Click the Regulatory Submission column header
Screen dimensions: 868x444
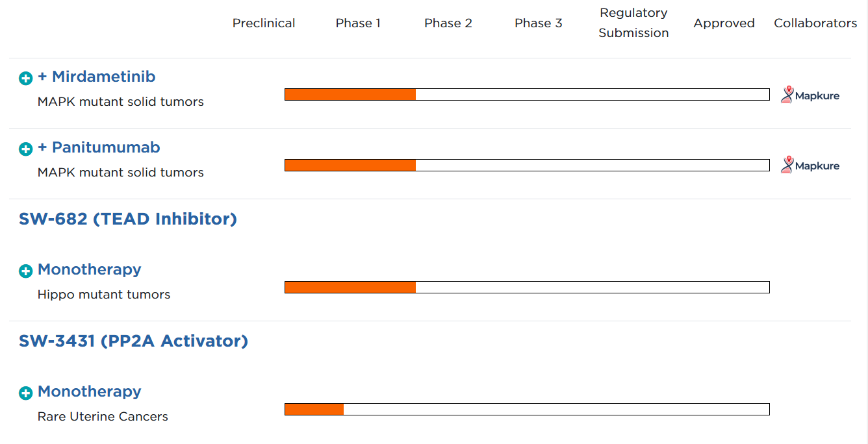click(633, 23)
